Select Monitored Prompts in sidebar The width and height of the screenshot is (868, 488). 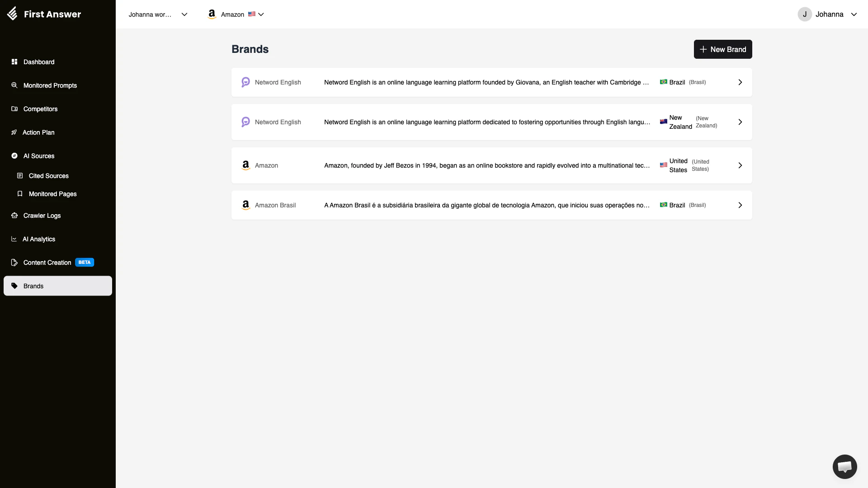50,85
